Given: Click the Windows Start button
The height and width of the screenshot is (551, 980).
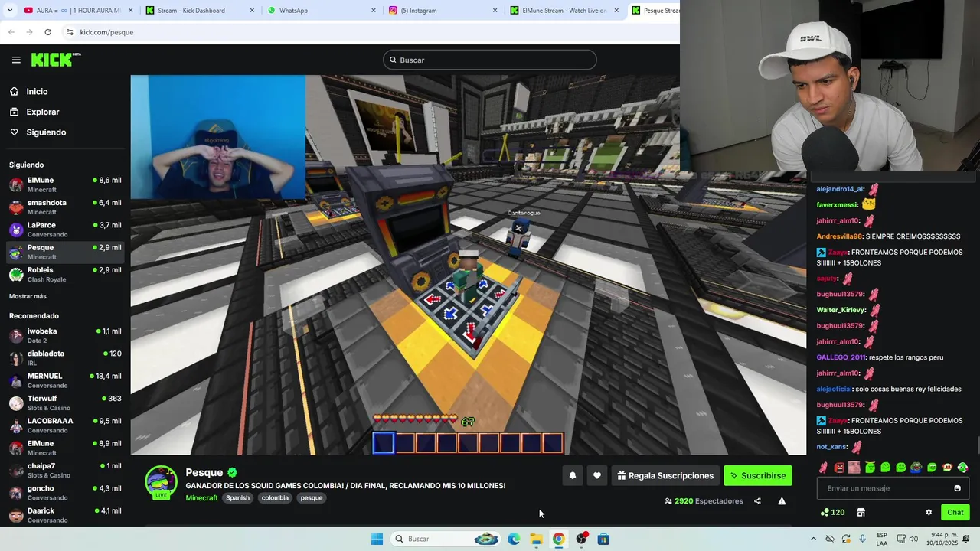Looking at the screenshot, I should click(377, 539).
